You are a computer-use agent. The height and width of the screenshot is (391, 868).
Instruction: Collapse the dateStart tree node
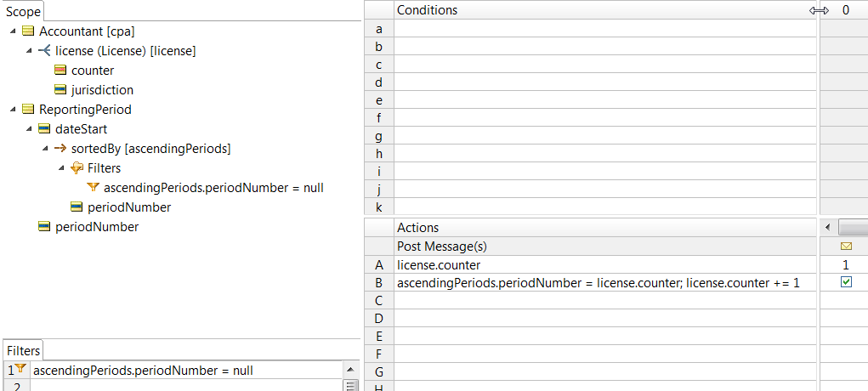(30, 129)
